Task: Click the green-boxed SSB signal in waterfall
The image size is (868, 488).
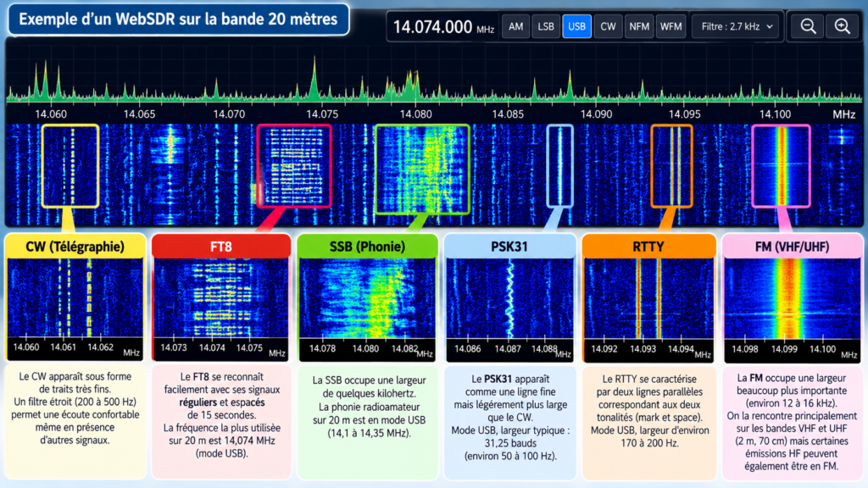Action: [x=422, y=169]
